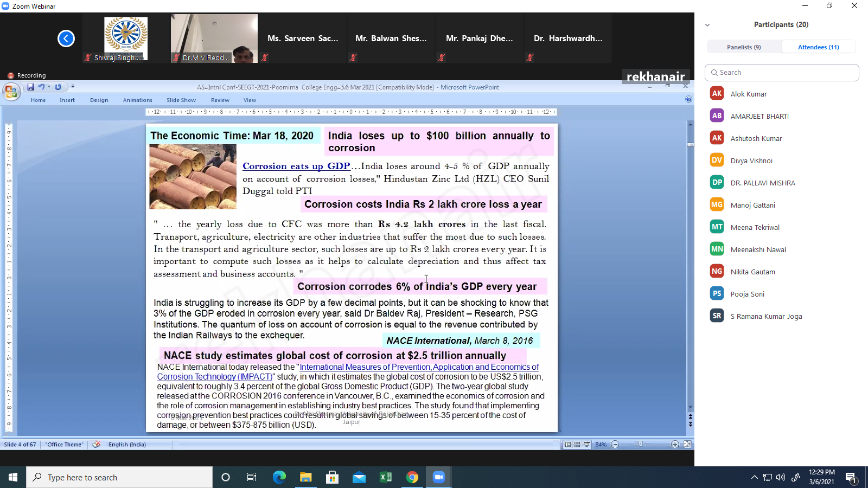The height and width of the screenshot is (488, 868).
Task: Switch to the Panelists (9) tab
Action: tap(744, 47)
